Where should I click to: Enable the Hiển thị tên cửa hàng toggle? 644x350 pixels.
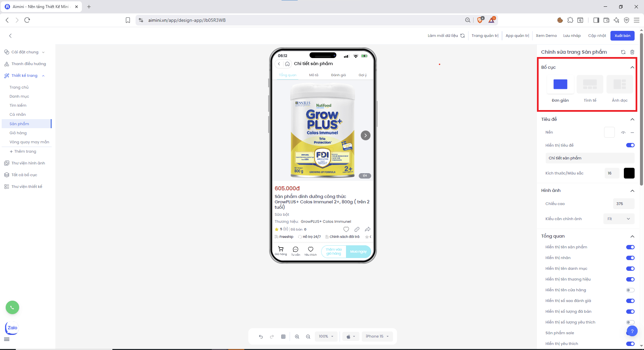630,290
